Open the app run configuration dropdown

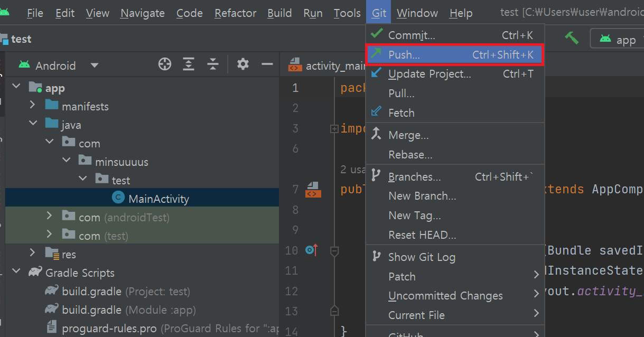[x=617, y=40]
